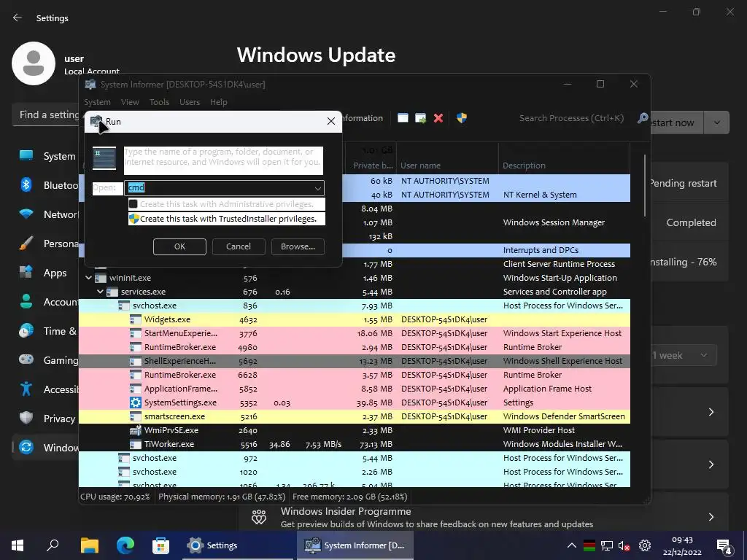Screen dimensions: 747x560
Task: Open Accessibility category icon in Settings
Action: [26, 389]
